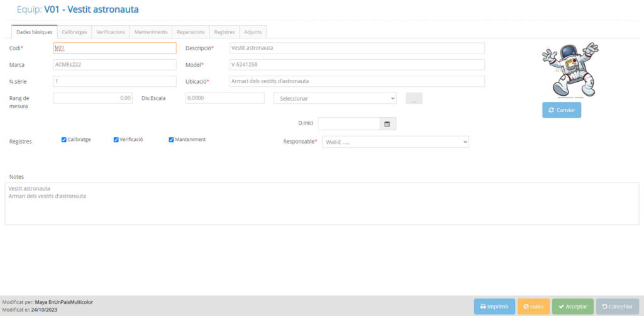Click the astronaut equipment image
This screenshot has height=316, width=644.
tap(570, 70)
